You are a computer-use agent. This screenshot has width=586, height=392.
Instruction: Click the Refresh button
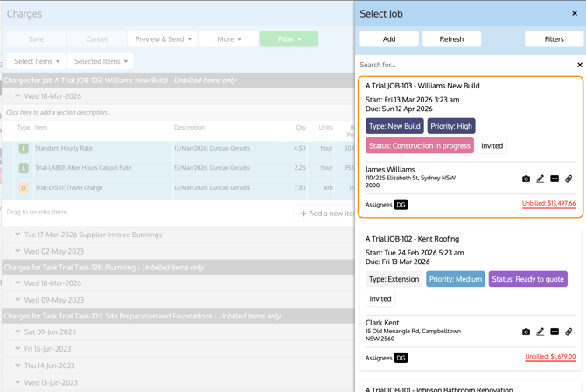451,39
